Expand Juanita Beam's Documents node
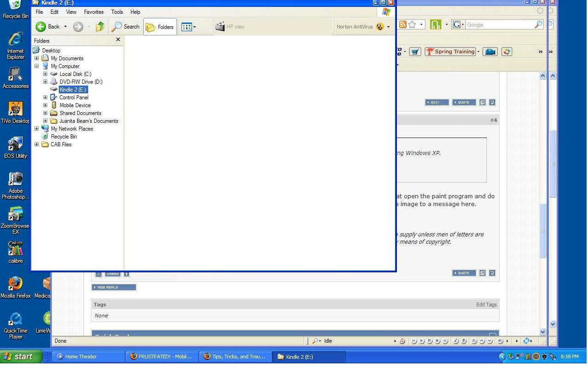The width and height of the screenshot is (588, 368). [45, 121]
